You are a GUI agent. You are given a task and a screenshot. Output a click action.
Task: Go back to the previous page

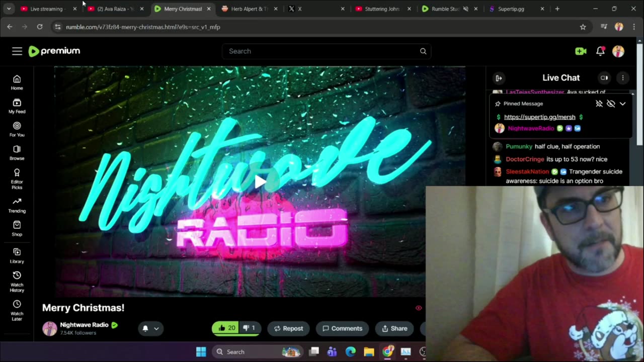pyautogui.click(x=10, y=27)
